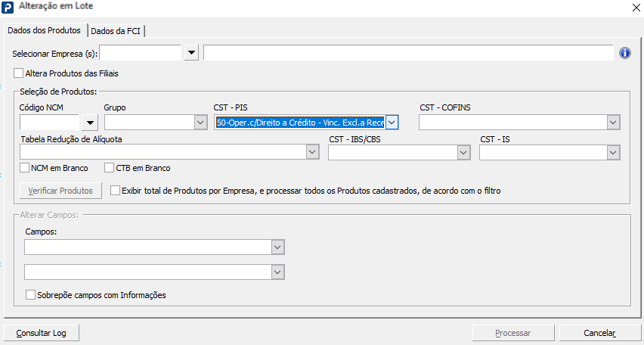Open the Tabela Redução de Alíquota dropdown
644x345 pixels.
313,152
